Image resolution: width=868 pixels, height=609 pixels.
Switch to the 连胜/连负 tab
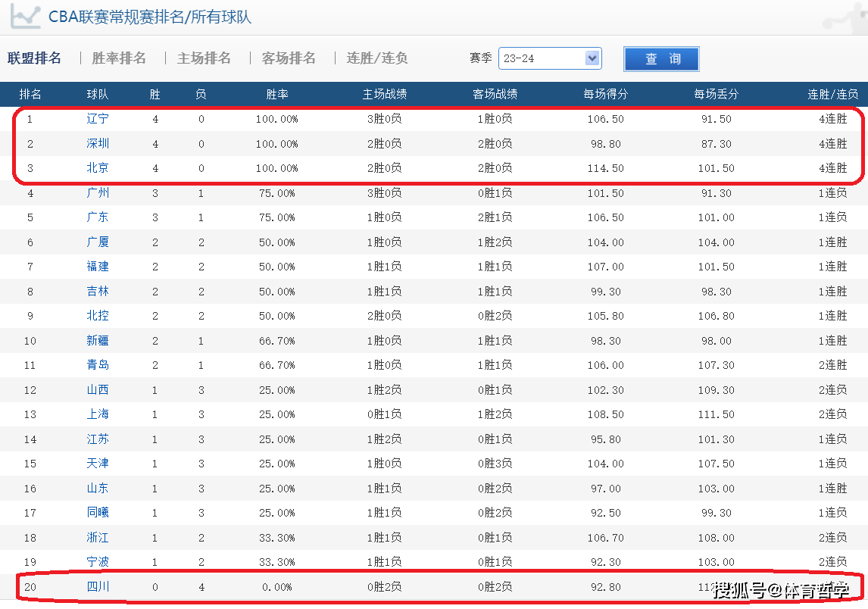377,58
